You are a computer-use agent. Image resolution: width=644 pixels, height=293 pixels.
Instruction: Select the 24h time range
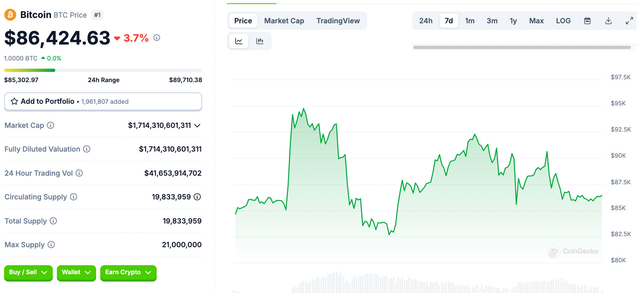426,21
